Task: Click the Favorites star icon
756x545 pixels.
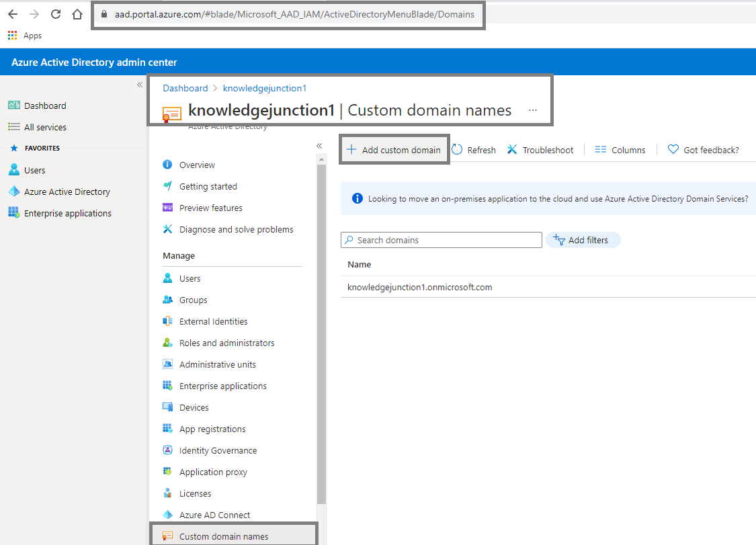Action: (14, 148)
